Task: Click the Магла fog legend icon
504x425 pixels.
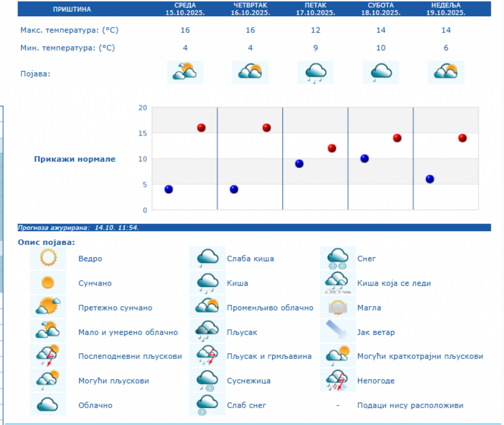Action: 338,307
